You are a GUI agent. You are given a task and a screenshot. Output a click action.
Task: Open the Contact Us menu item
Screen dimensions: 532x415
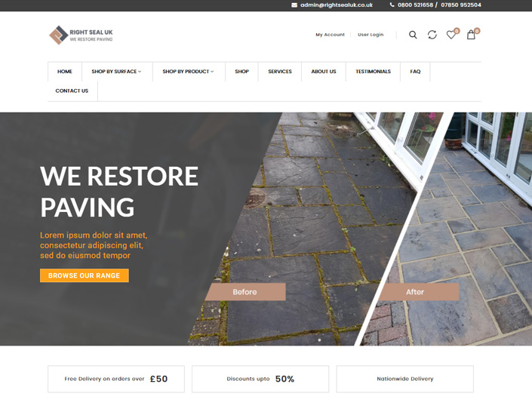pyautogui.click(x=72, y=91)
